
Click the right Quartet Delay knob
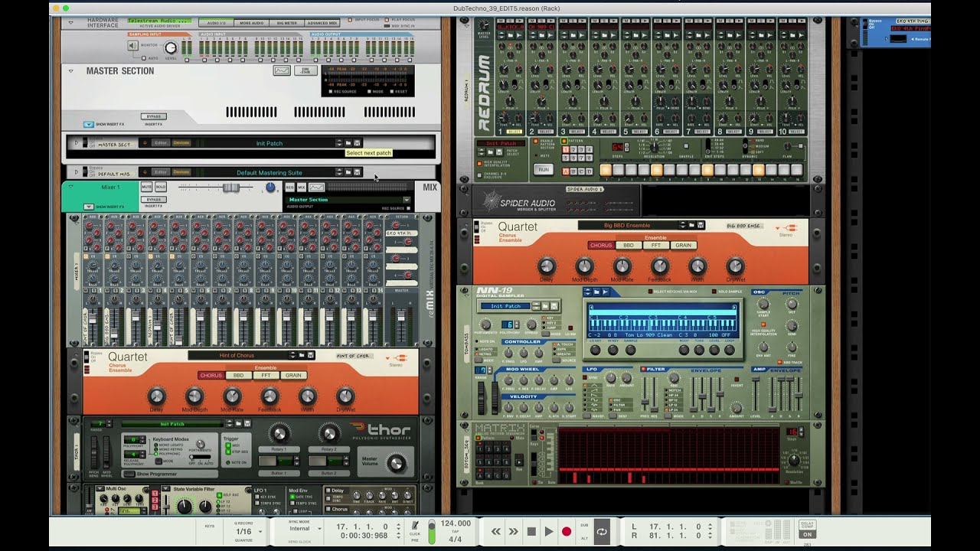[547, 266]
